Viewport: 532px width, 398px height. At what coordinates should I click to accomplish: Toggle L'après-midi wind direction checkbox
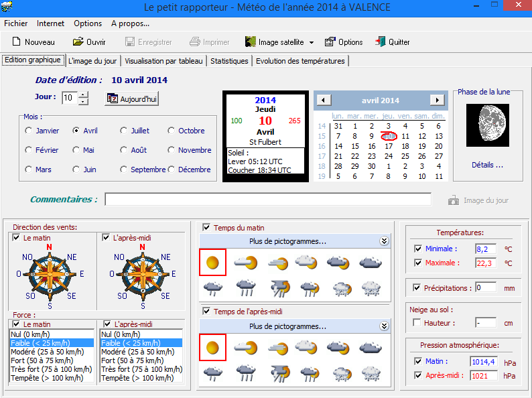pyautogui.click(x=106, y=237)
